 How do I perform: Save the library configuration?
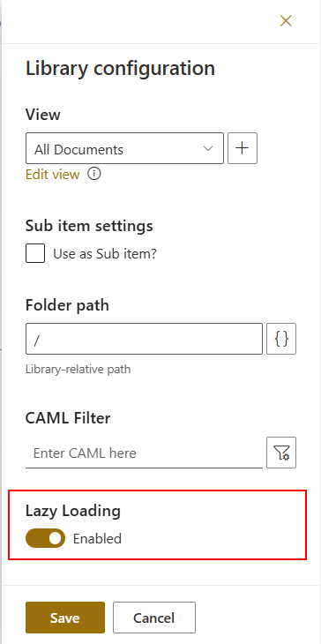[x=65, y=618]
